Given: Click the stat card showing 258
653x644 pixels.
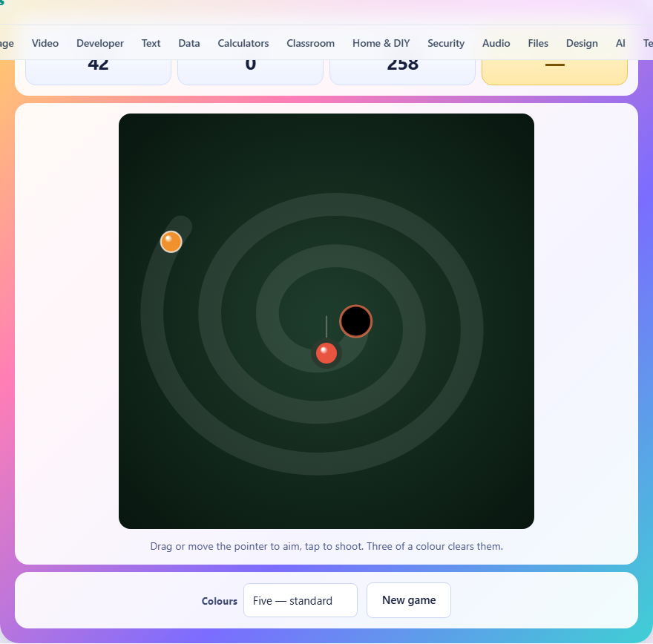Looking at the screenshot, I should (x=402, y=72).
